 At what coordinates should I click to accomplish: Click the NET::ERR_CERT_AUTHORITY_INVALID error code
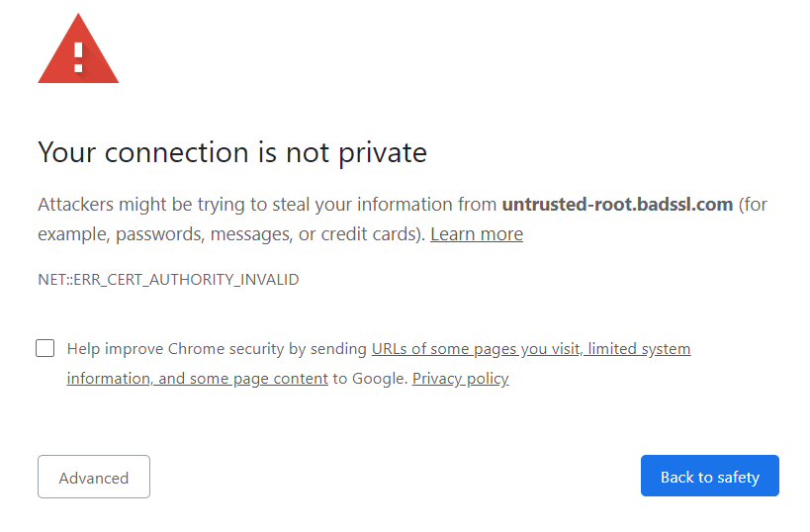coord(168,280)
